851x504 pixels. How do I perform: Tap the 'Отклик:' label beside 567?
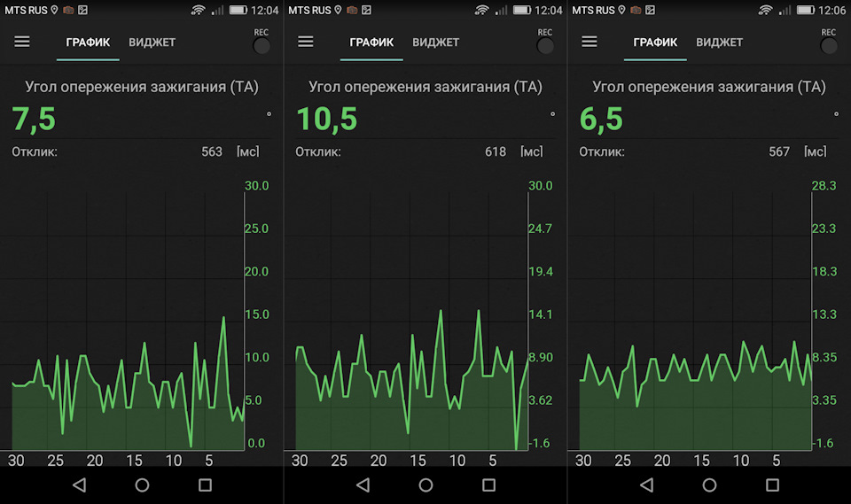click(601, 151)
